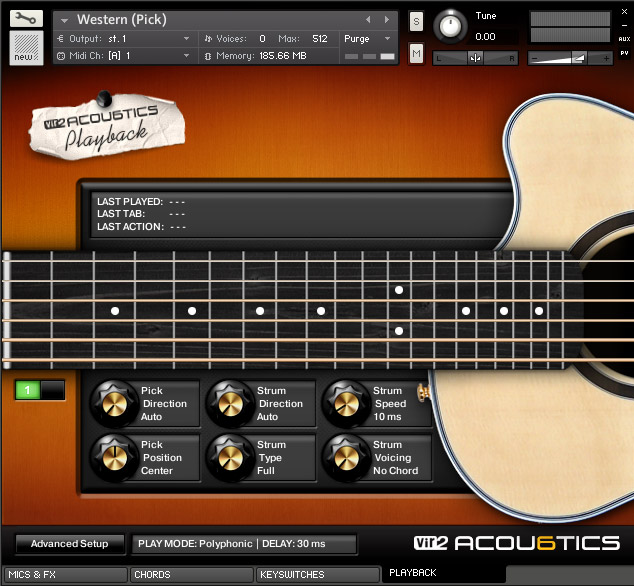Switch to the KEYSWITCHES tab

[316, 575]
